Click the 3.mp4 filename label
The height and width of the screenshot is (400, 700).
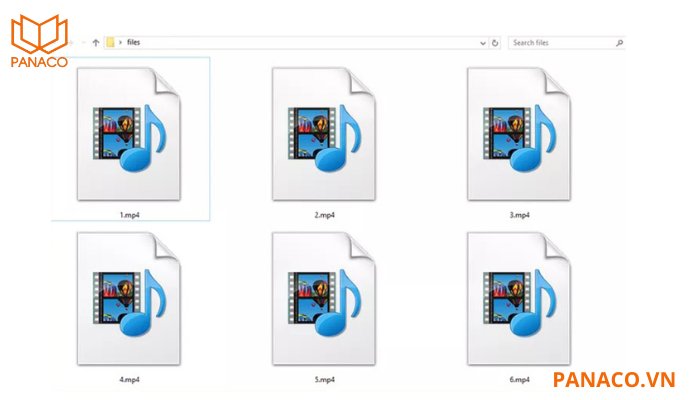pyautogui.click(x=520, y=215)
